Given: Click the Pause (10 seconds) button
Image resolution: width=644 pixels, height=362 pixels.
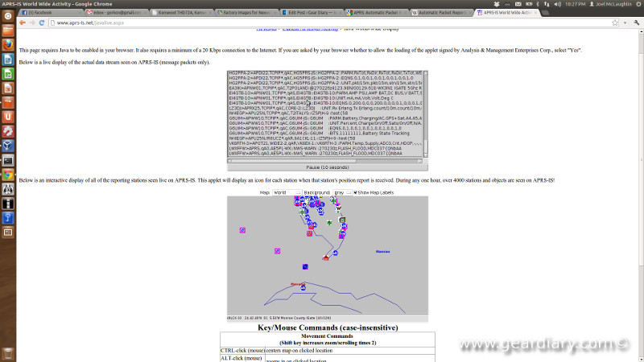Looking at the screenshot, I should coord(328,167).
